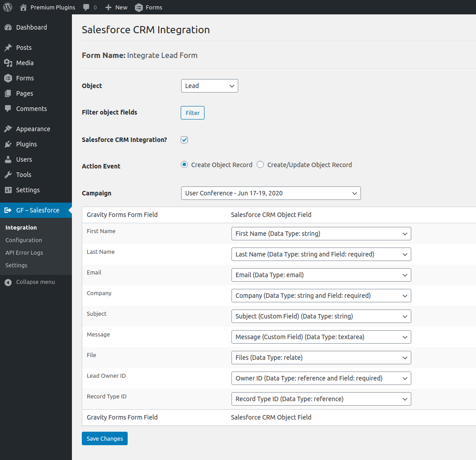Click the Form Name: Integrate Lead Form text
This screenshot has height=460, width=476.
(x=140, y=55)
